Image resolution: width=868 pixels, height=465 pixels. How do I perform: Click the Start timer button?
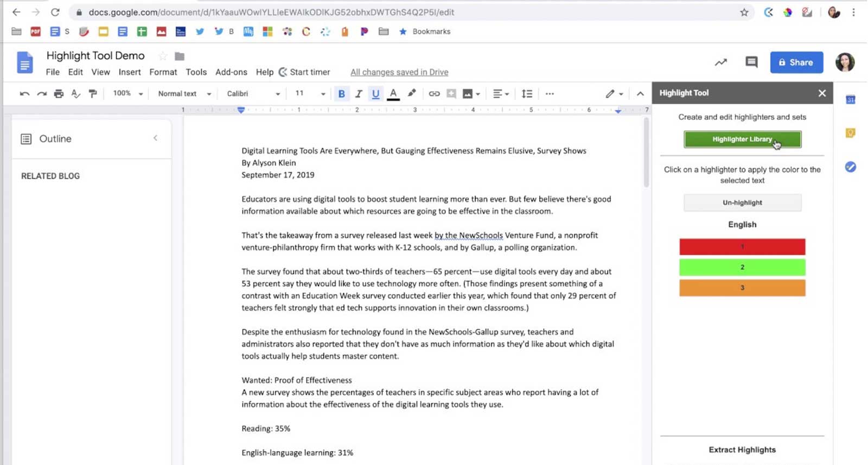tap(304, 72)
